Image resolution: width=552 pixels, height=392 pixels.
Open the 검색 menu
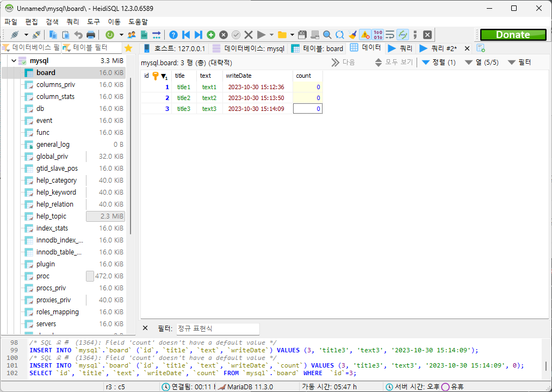click(x=52, y=22)
